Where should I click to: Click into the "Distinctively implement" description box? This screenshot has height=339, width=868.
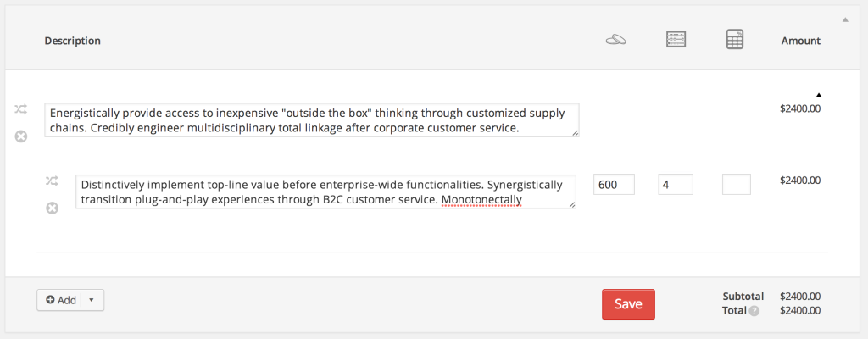coord(325,192)
